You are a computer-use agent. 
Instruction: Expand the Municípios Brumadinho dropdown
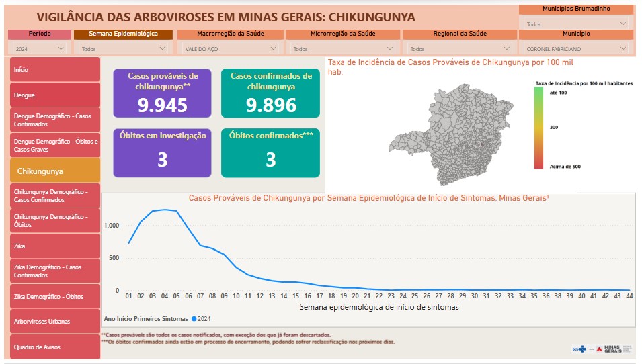pos(577,24)
